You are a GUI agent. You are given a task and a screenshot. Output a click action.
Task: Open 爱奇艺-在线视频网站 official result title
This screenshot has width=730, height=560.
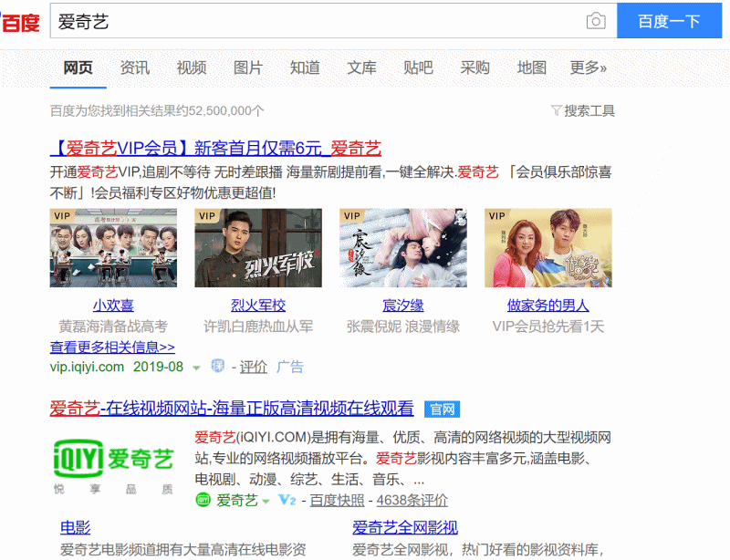[x=232, y=409]
